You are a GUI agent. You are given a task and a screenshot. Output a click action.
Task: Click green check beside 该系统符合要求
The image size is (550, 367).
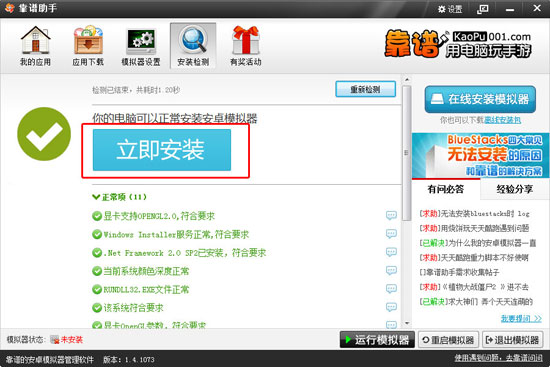pos(97,308)
